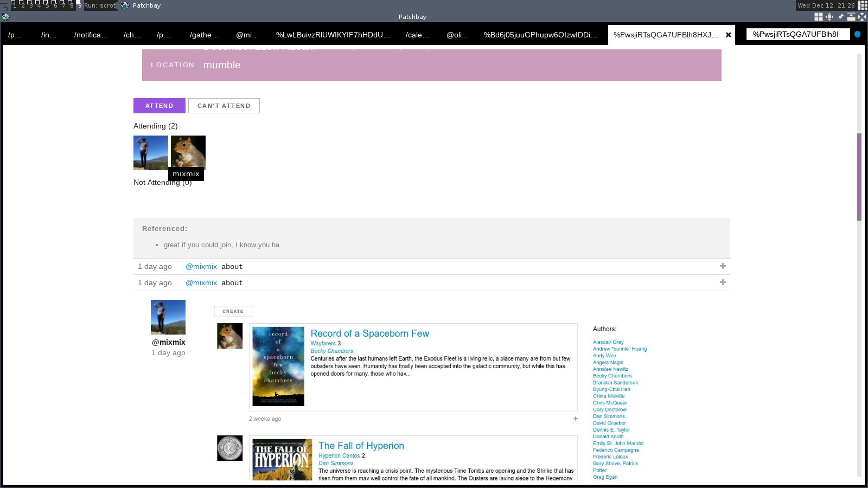This screenshot has width=868, height=488.
Task: Click the bee window icon above the tabs
Action: point(5,17)
